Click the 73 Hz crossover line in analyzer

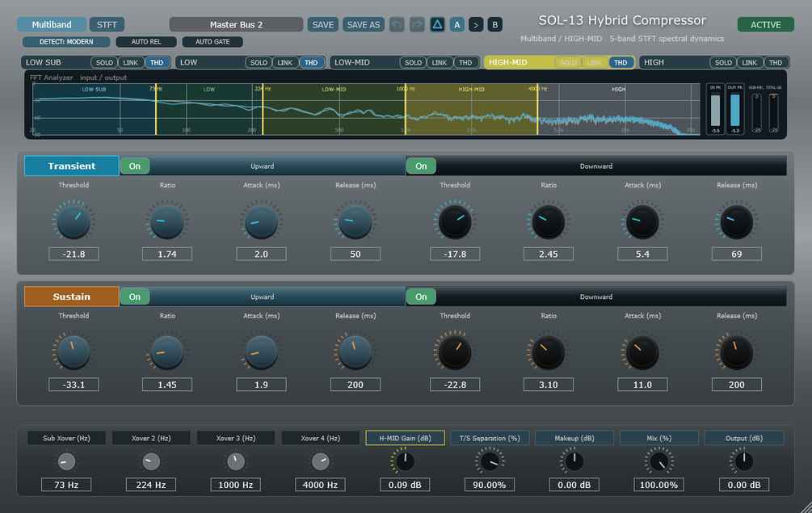click(x=156, y=109)
